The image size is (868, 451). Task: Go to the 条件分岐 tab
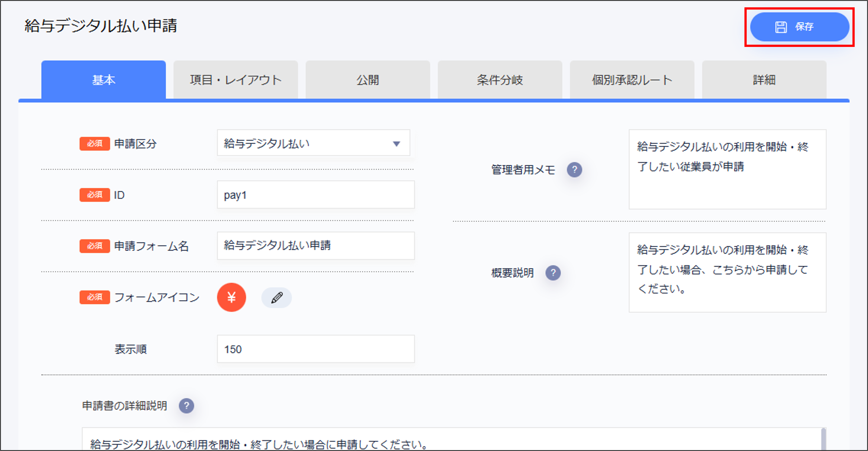tap(500, 80)
